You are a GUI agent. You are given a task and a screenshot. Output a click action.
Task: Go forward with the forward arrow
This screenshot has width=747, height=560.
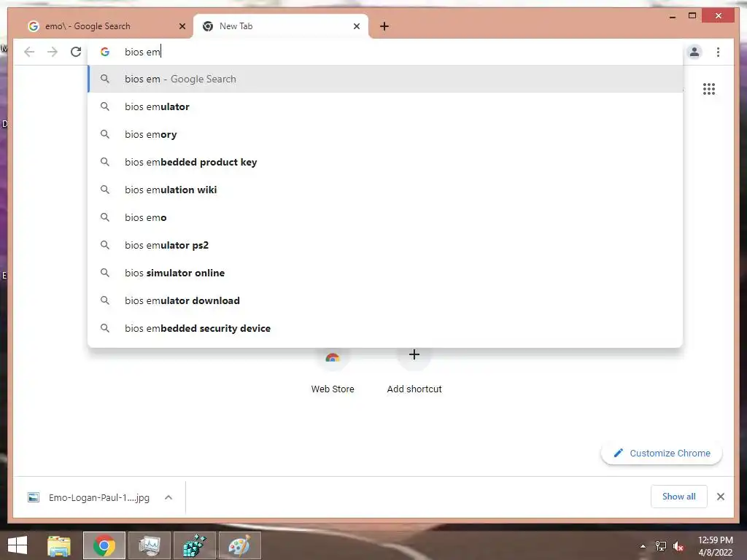pos(53,52)
